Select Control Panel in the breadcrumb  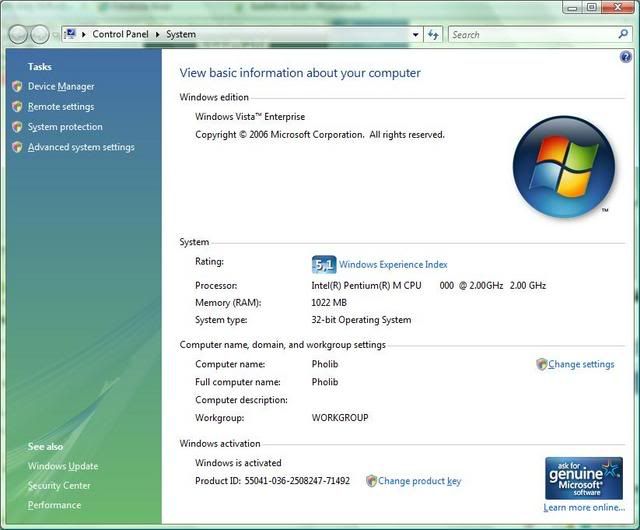pyautogui.click(x=120, y=34)
